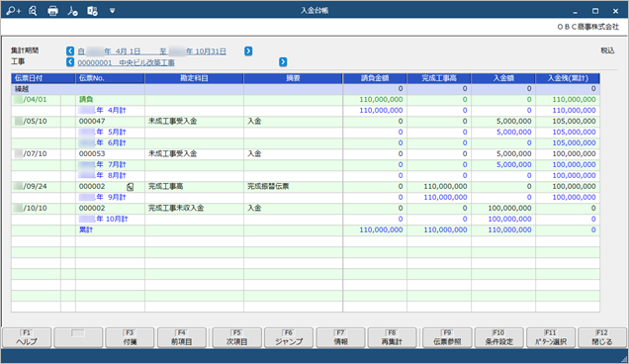Click F5 次項目 button
629x364 pixels.
(236, 338)
